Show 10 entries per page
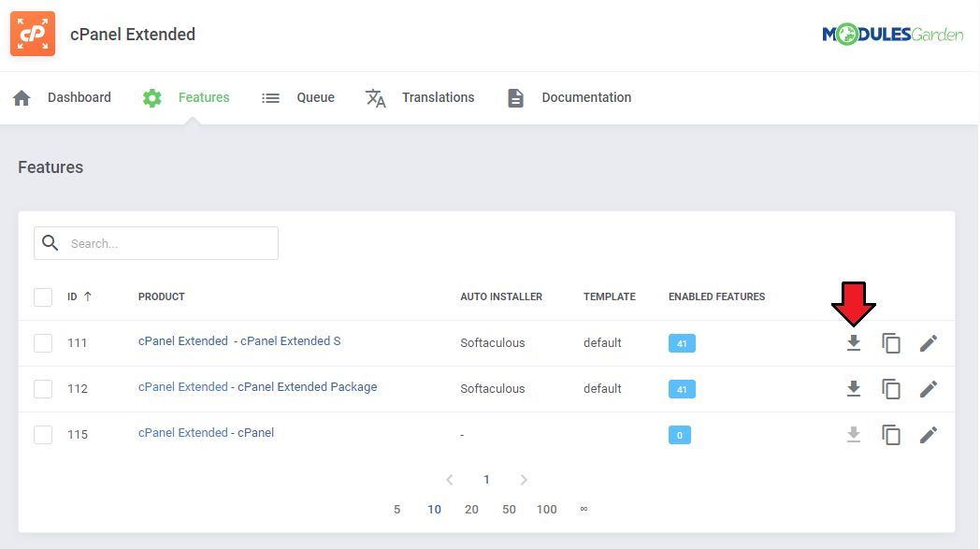Viewport: 980px width, 549px height. pos(435,510)
